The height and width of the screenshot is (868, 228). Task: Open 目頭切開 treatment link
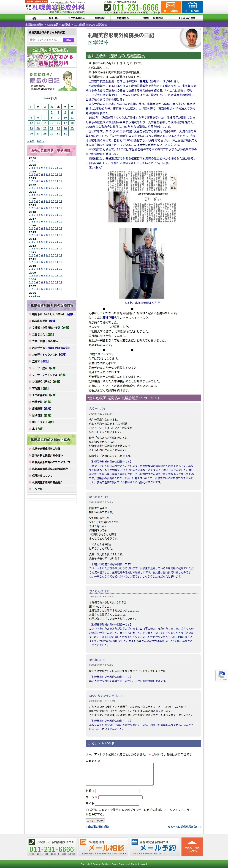click(x=42, y=415)
